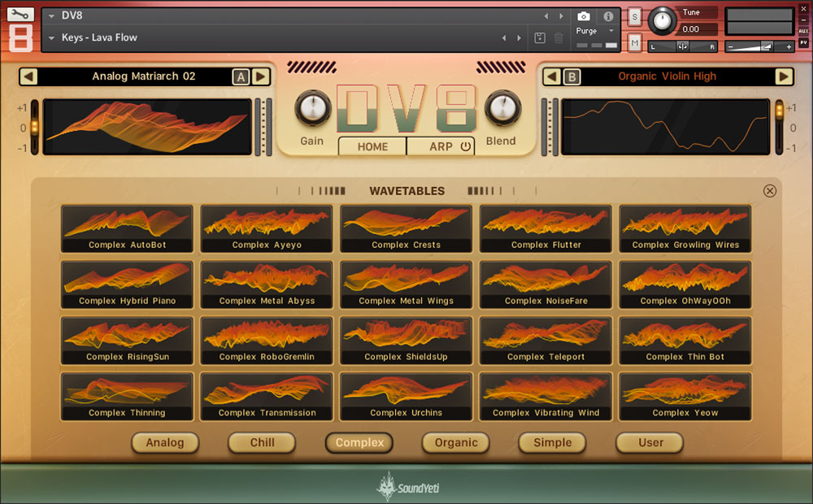Click the camera snapshot icon
This screenshot has width=813, height=504.
coord(583,16)
